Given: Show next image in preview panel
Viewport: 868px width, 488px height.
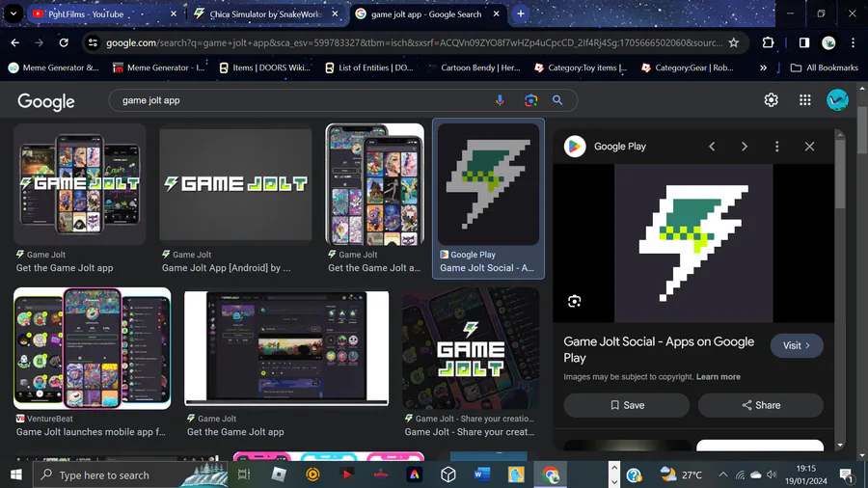Looking at the screenshot, I should [x=745, y=147].
